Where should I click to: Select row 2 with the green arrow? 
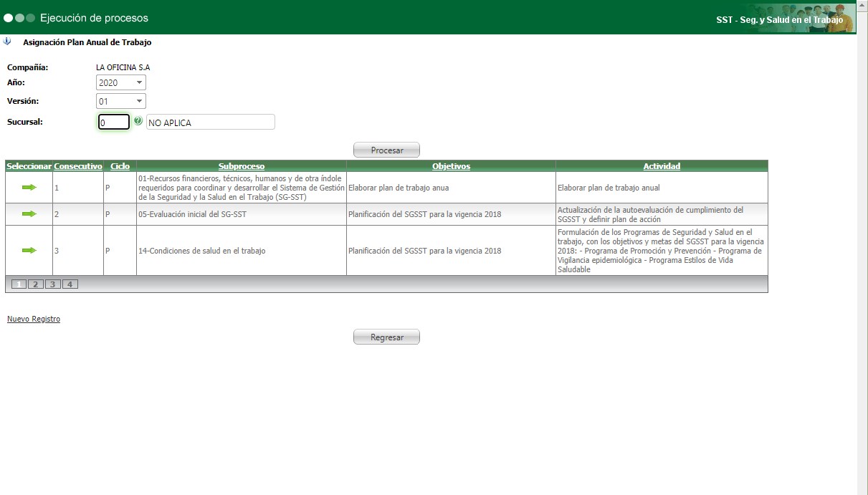point(29,213)
